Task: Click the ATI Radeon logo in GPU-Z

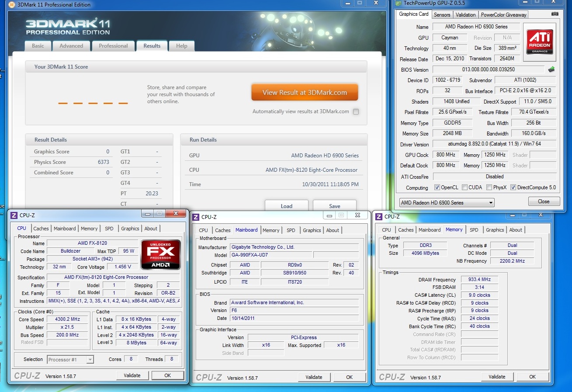Action: pos(540,42)
